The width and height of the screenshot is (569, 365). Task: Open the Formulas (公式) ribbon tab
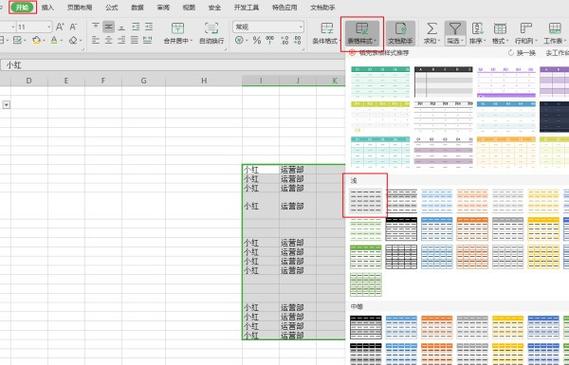pyautogui.click(x=111, y=7)
